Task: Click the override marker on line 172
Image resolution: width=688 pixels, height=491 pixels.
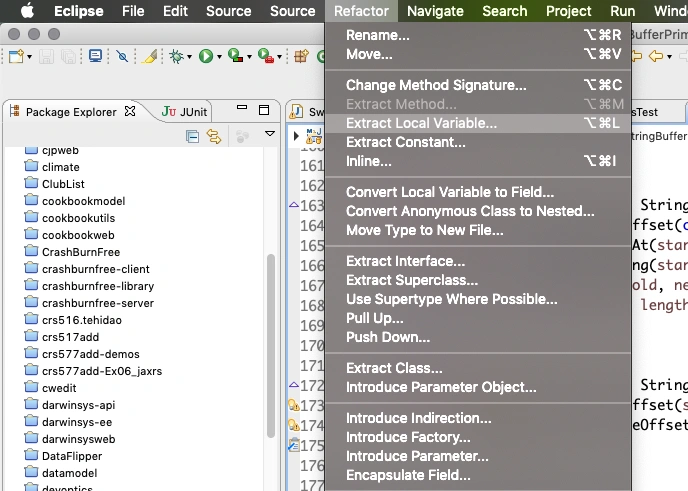Action: pyautogui.click(x=294, y=385)
